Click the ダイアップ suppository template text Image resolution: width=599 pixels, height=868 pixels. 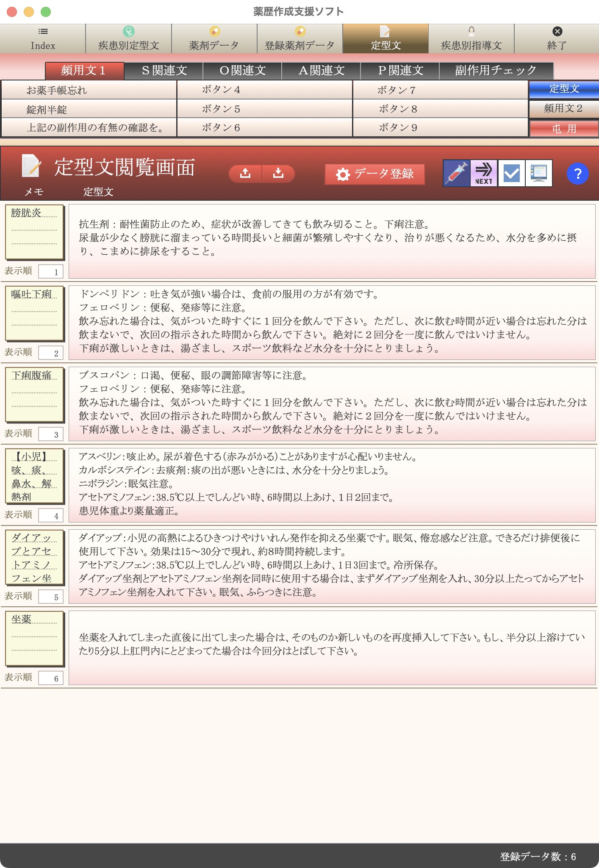[x=332, y=567]
